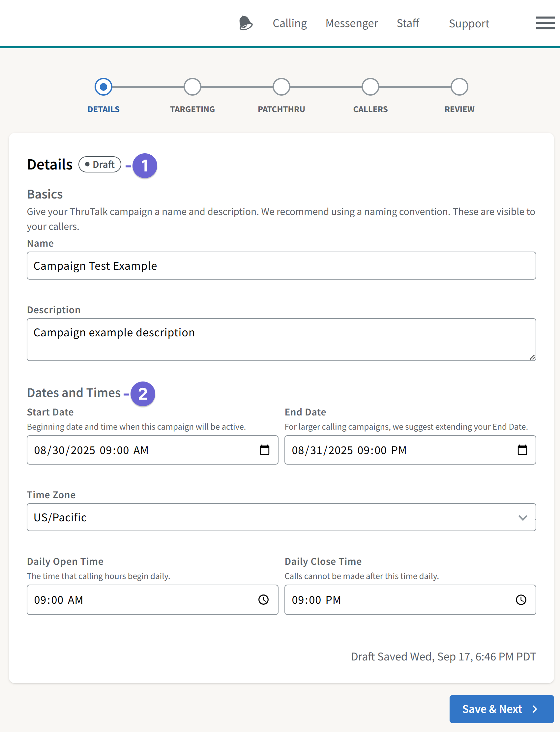Click the 'Basics' heading
The width and height of the screenshot is (560, 732).
[x=45, y=194]
